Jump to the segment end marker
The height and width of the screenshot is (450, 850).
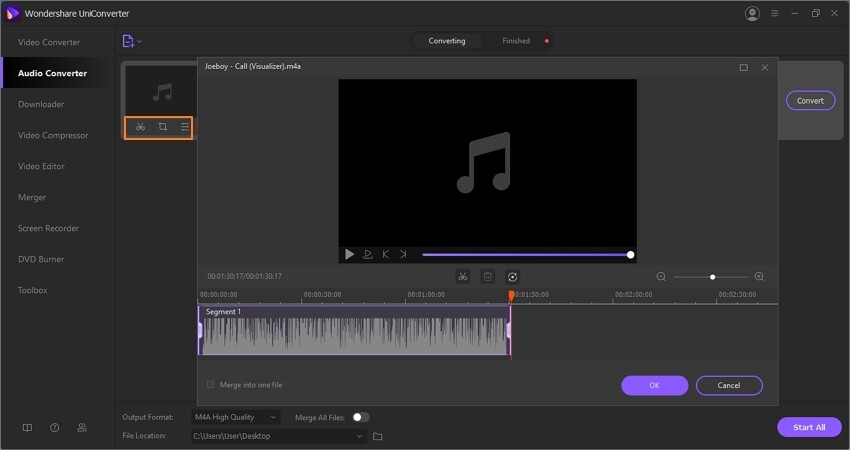403,254
